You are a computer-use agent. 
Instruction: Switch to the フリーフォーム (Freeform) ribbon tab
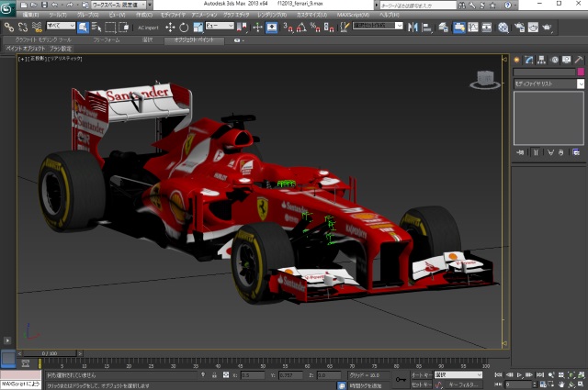(x=107, y=39)
